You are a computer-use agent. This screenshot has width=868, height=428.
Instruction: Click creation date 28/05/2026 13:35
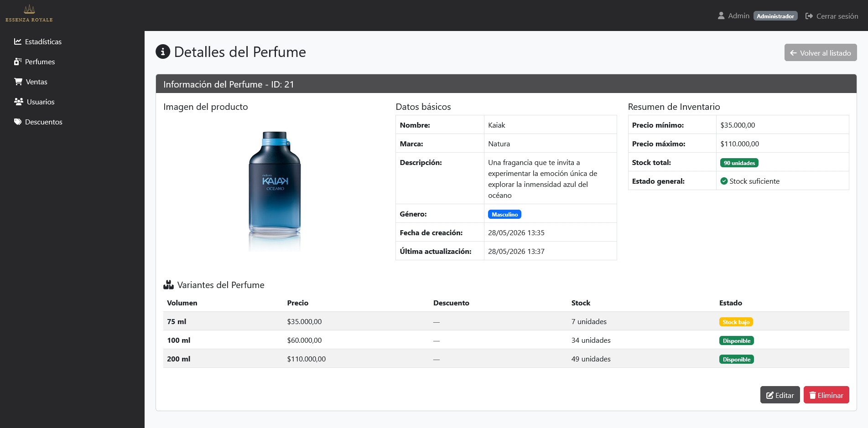point(516,232)
